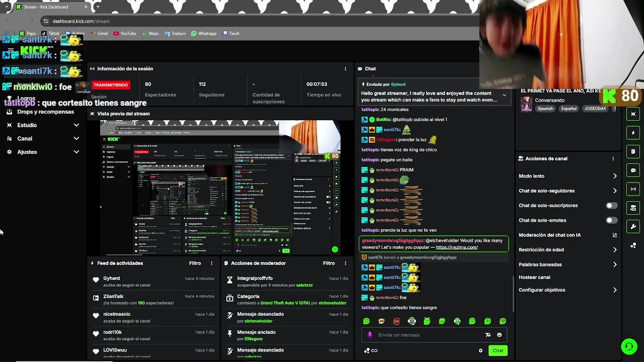Click Hostear canal action

(x=534, y=278)
